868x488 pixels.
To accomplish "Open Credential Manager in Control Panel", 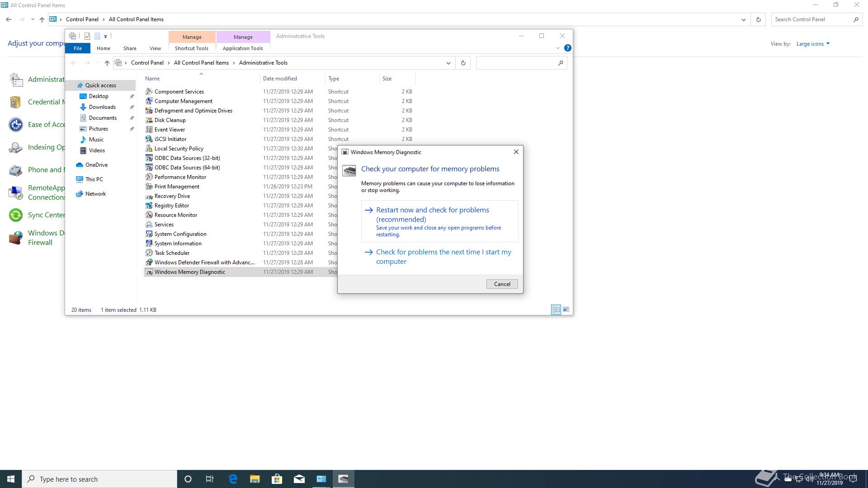I will point(36,102).
